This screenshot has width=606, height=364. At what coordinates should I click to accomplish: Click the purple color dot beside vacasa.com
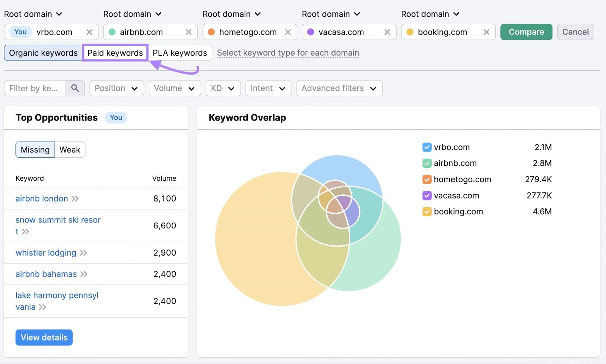(310, 32)
